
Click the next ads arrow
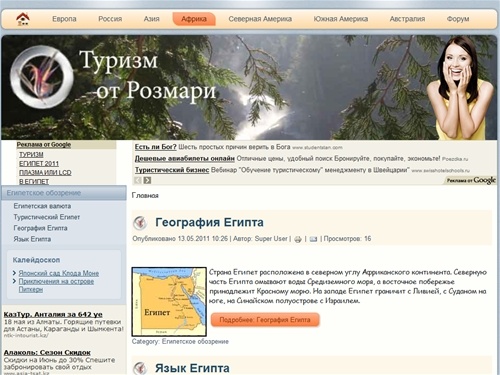coord(147,180)
